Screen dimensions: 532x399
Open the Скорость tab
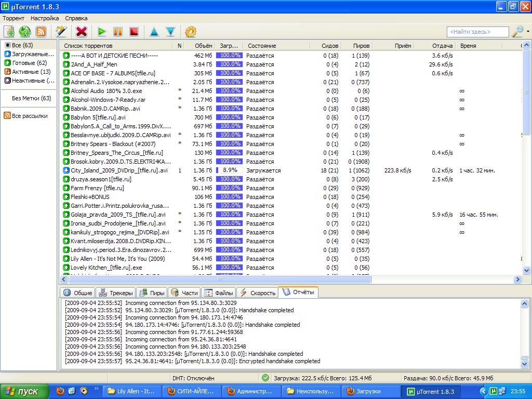point(258,293)
